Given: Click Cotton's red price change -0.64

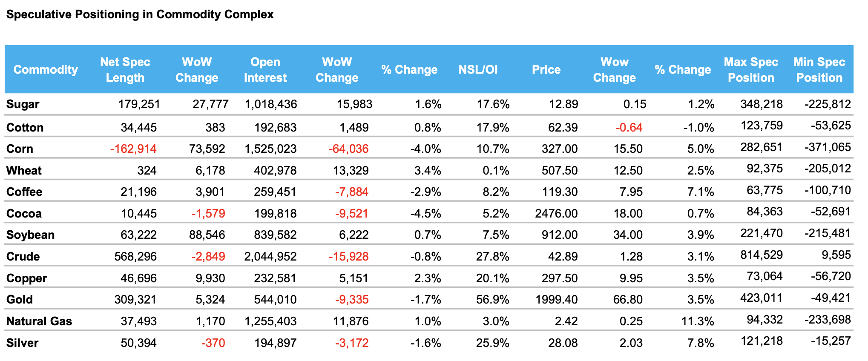Looking at the screenshot, I should click(629, 128).
